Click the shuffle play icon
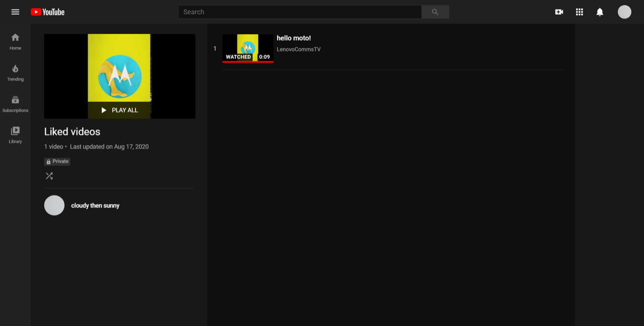The width and height of the screenshot is (644, 326). coord(49,176)
